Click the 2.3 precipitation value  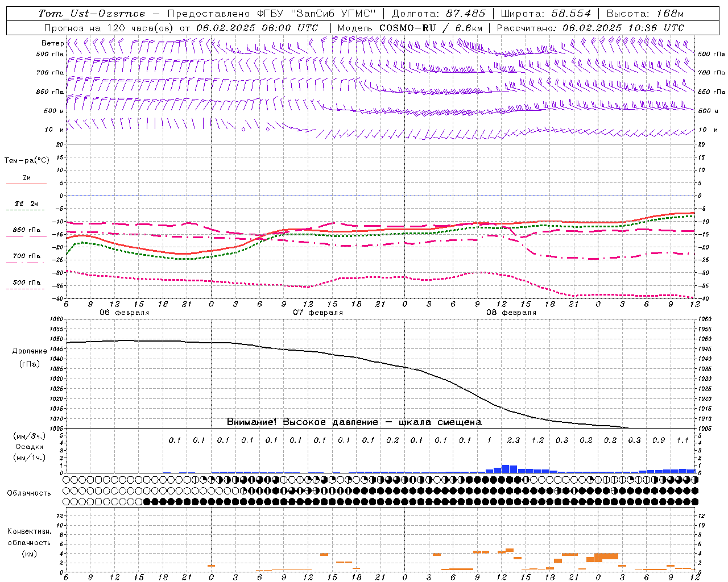click(x=513, y=440)
